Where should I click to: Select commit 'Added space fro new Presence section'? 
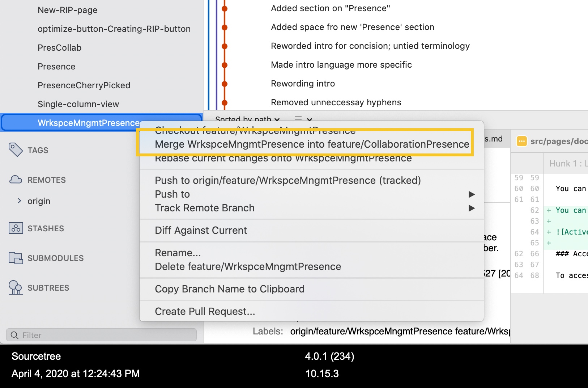click(x=353, y=27)
